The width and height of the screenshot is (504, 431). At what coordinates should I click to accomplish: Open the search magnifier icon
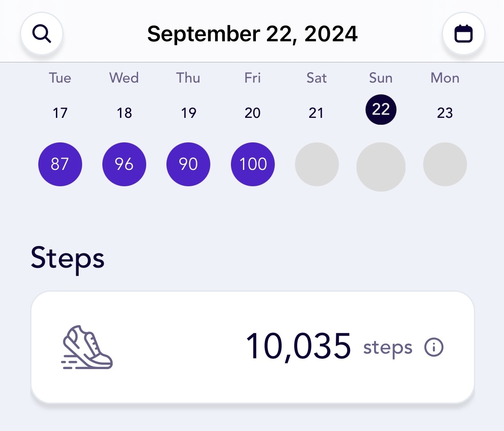(x=41, y=33)
